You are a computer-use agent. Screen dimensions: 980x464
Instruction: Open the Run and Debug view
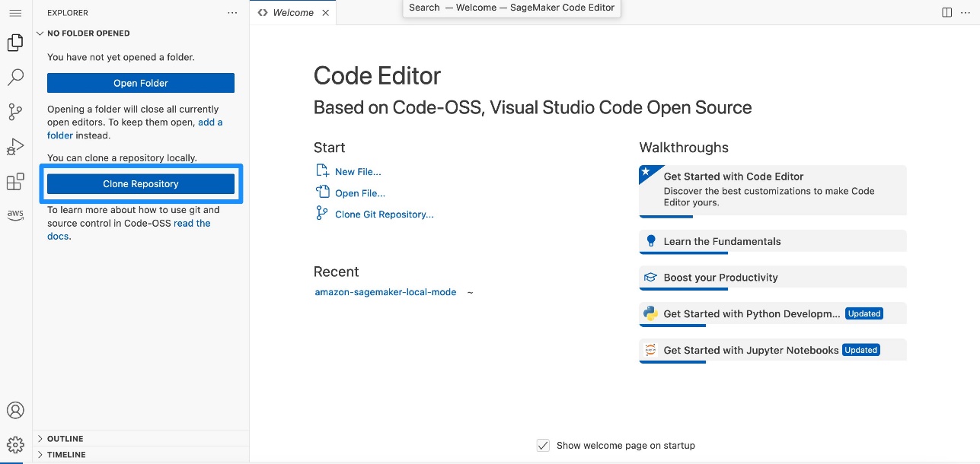15,147
